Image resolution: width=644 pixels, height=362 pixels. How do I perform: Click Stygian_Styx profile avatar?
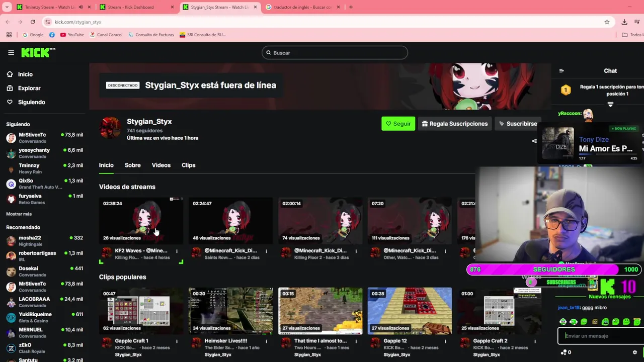pyautogui.click(x=110, y=128)
